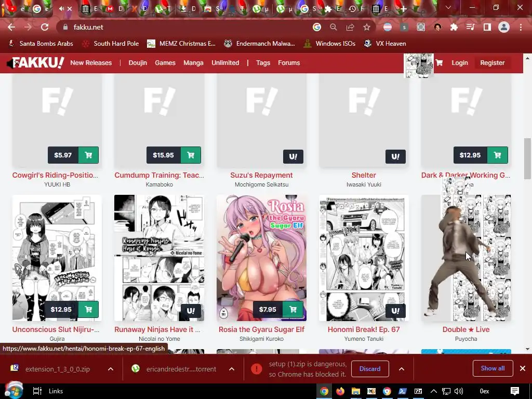Show hidden system tray icons
Image resolution: width=532 pixels, height=399 pixels.
click(434, 391)
